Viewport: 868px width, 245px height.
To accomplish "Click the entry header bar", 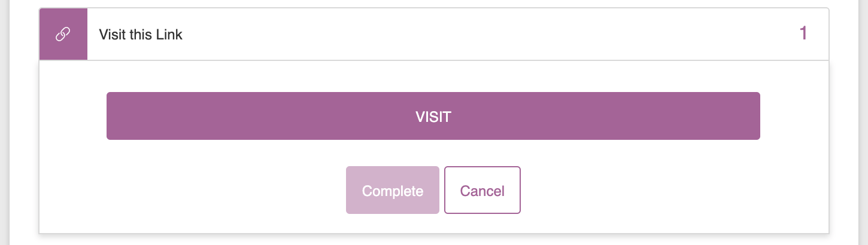I will [x=434, y=34].
